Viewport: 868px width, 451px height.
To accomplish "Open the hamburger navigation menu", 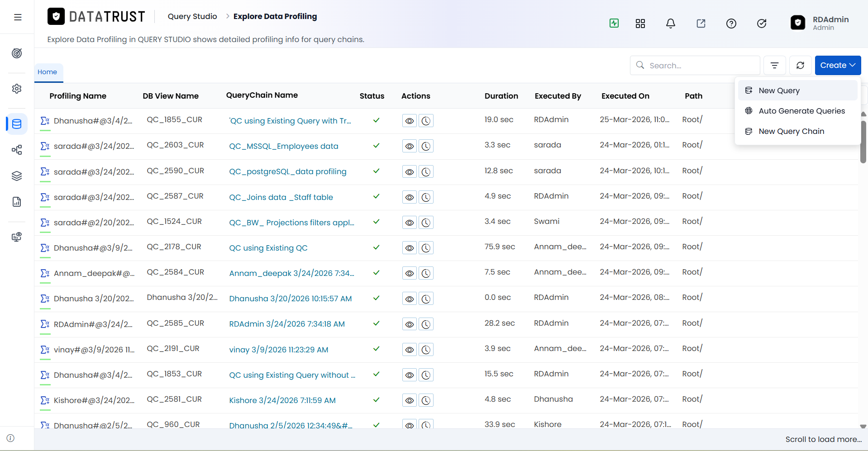I will [18, 17].
